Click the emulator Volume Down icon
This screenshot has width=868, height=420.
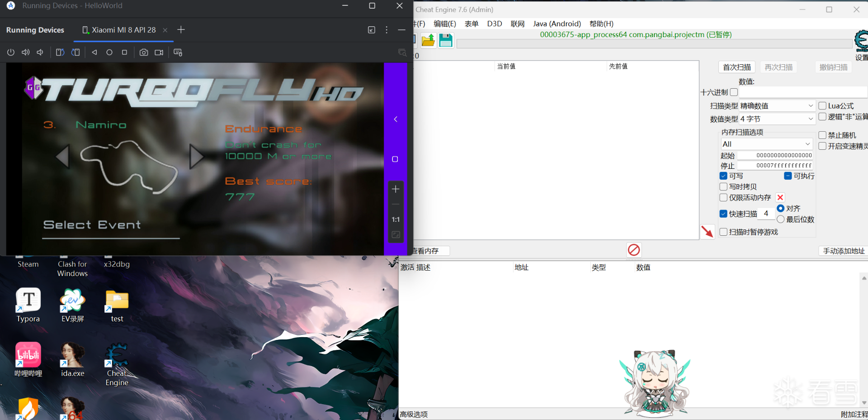tap(40, 52)
